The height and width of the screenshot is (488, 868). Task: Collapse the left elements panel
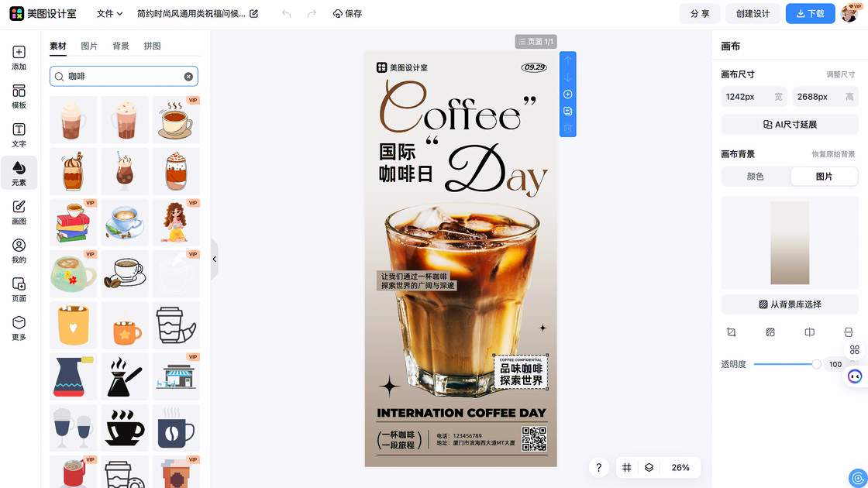(214, 259)
